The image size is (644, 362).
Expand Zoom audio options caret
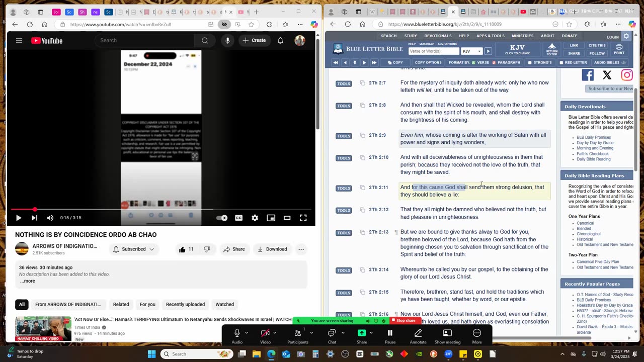tap(246, 333)
